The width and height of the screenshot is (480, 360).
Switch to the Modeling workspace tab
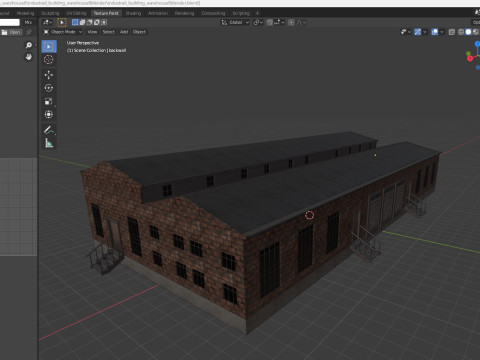[25, 13]
